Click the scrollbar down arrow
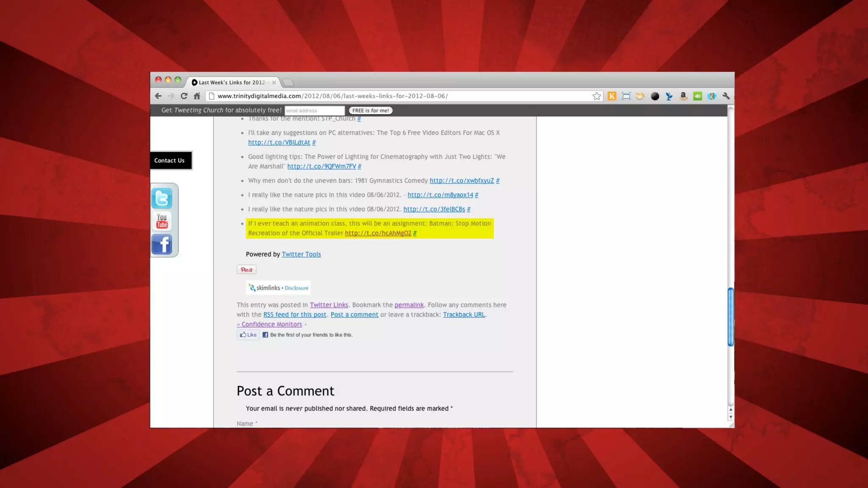The height and width of the screenshot is (488, 868). pyautogui.click(x=731, y=417)
